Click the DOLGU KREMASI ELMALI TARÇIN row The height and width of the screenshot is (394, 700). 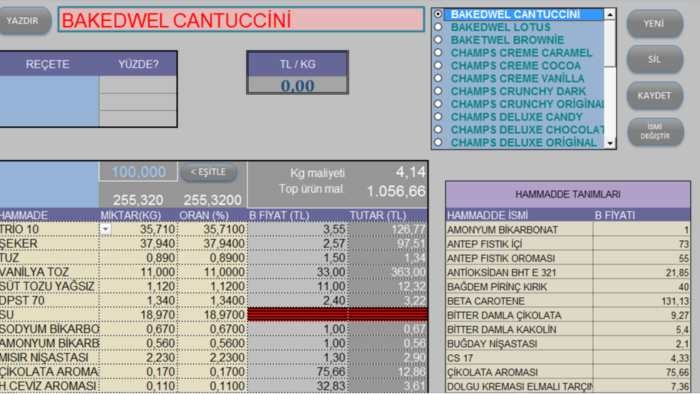pos(568,386)
